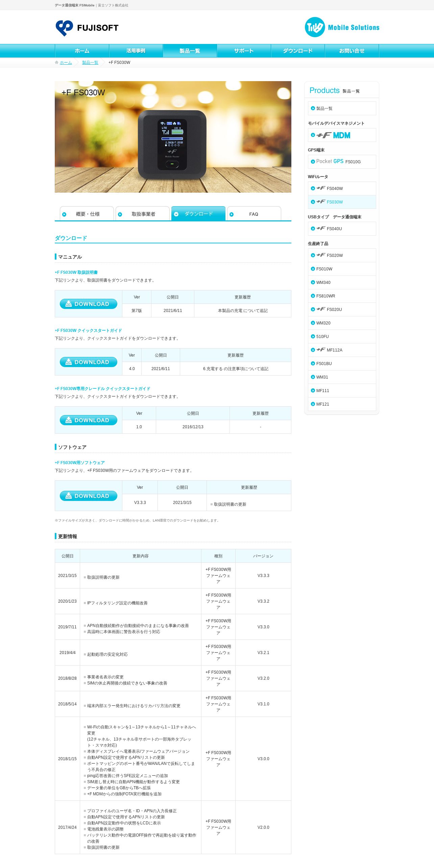Open the お問い合せ navigation menu

click(x=352, y=51)
